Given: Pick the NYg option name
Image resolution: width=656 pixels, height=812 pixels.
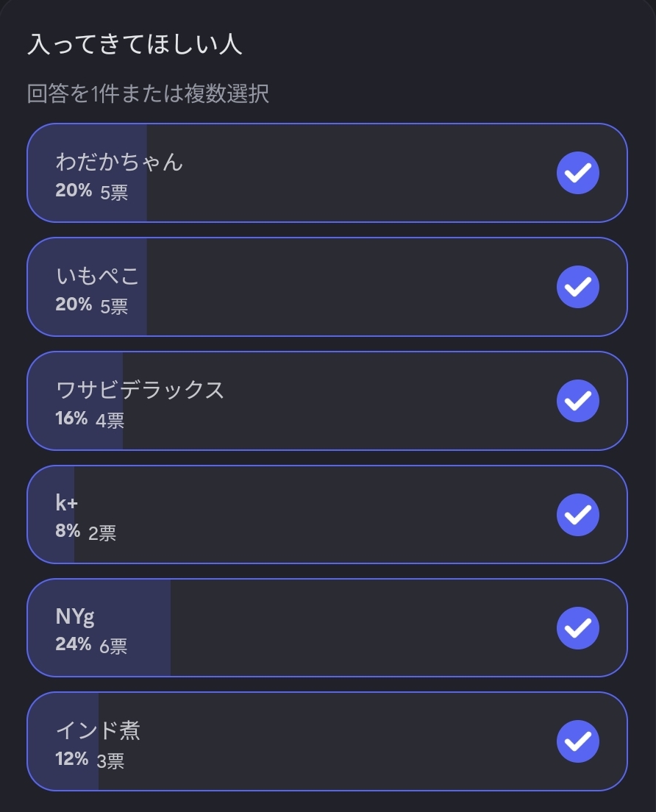Looking at the screenshot, I should pos(75,617).
